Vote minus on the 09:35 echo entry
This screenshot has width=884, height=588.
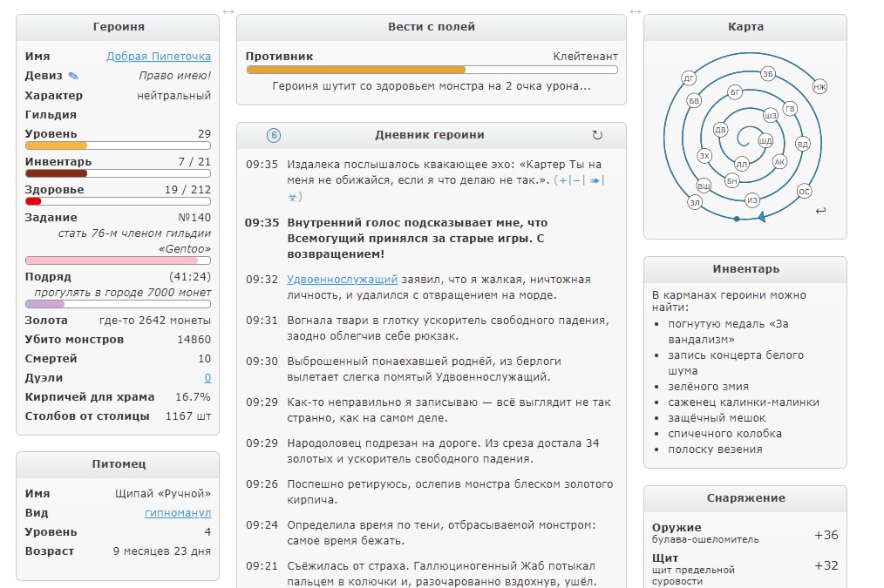[577, 181]
